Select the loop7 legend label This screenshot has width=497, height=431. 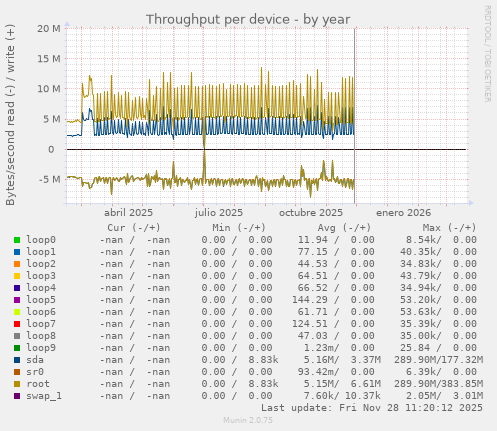[41, 324]
